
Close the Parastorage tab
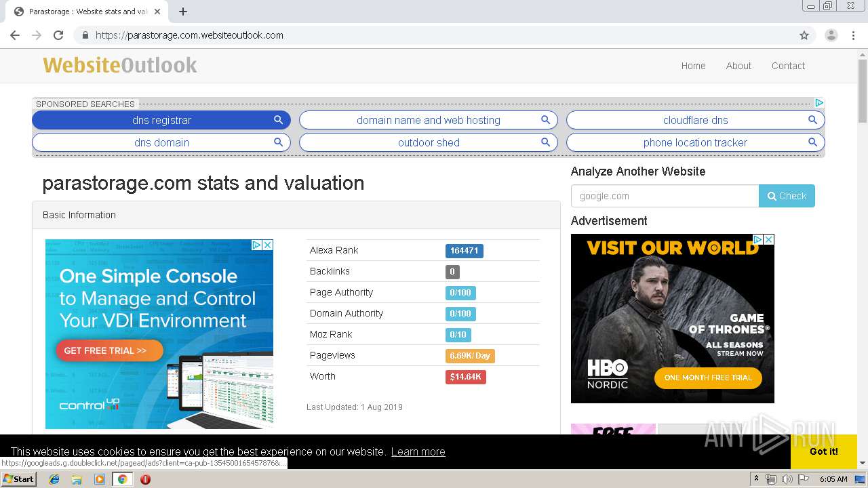coord(157,12)
